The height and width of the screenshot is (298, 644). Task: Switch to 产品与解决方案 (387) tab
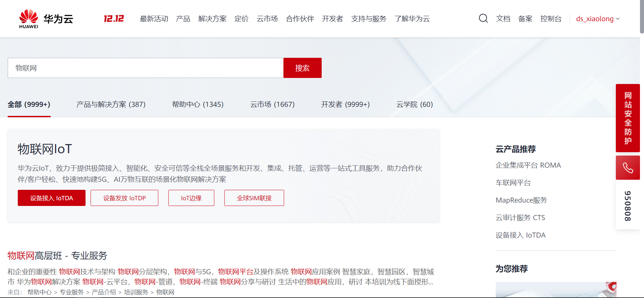111,104
